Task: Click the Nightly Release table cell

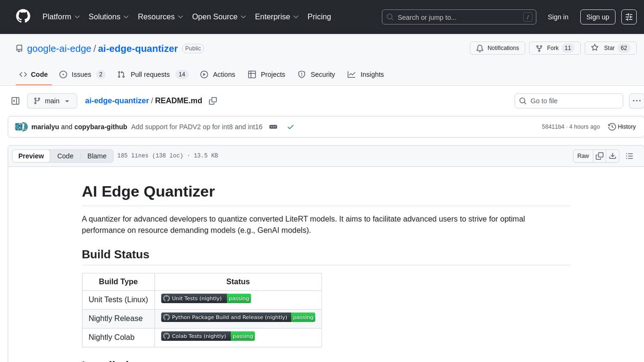Action: 118,318
